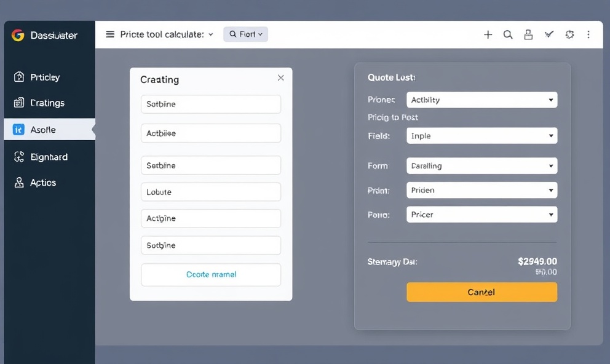Expand the Inple dropdown under Fields
The width and height of the screenshot is (610, 364).
coord(481,136)
